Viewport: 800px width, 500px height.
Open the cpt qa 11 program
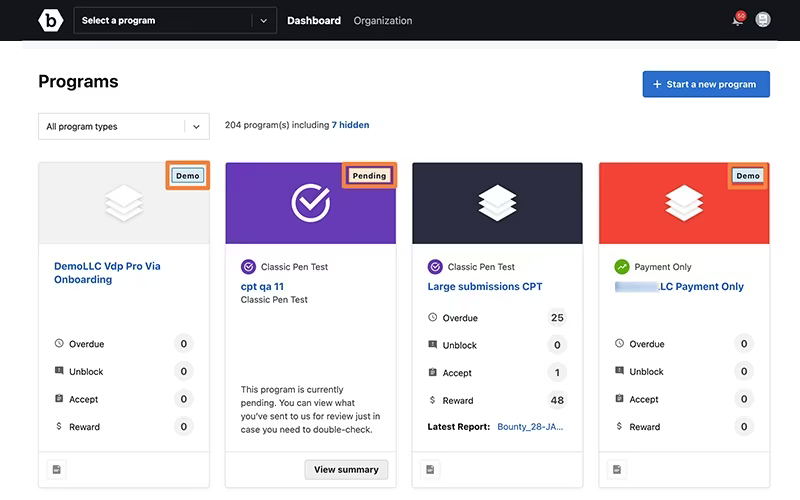tap(262, 287)
